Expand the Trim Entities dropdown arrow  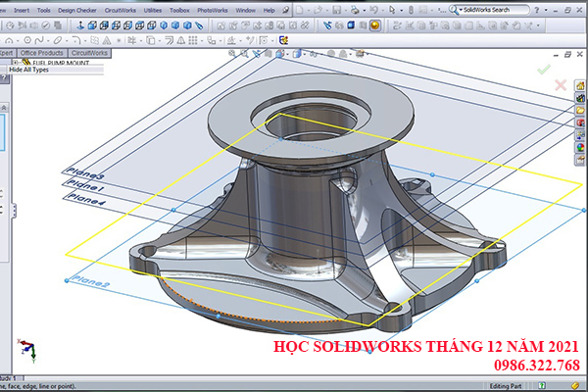tap(140, 41)
